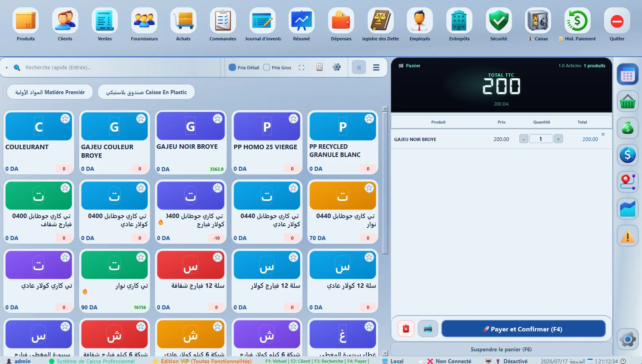This screenshot has height=364, width=642.
Task: Increase quantity of GAJEU NOIR BROYE
Action: click(558, 139)
